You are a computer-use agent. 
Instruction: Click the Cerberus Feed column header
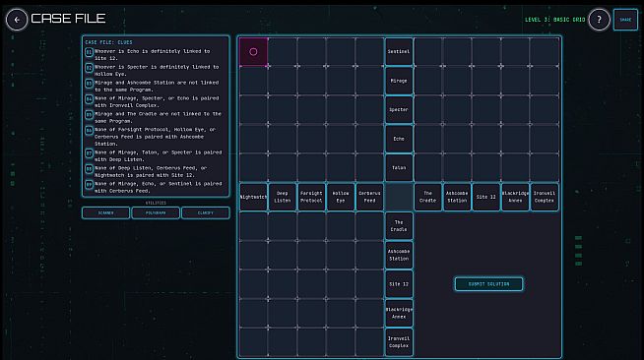(369, 197)
